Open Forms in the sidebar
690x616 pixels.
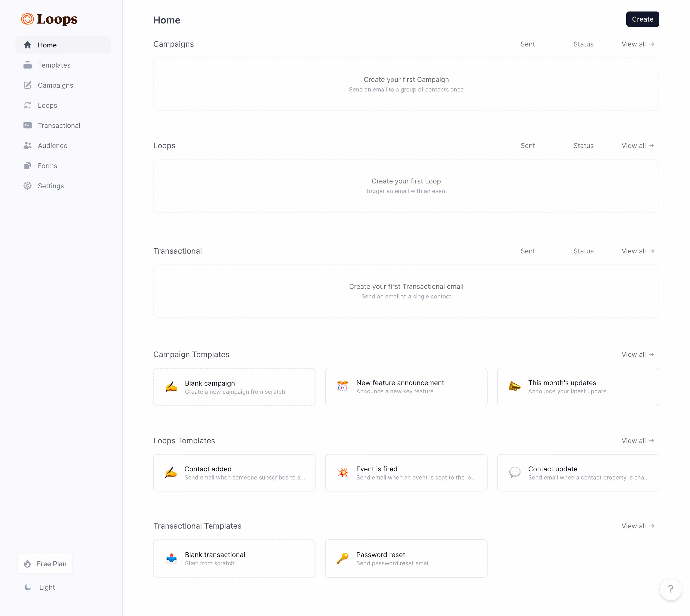[x=63, y=165]
